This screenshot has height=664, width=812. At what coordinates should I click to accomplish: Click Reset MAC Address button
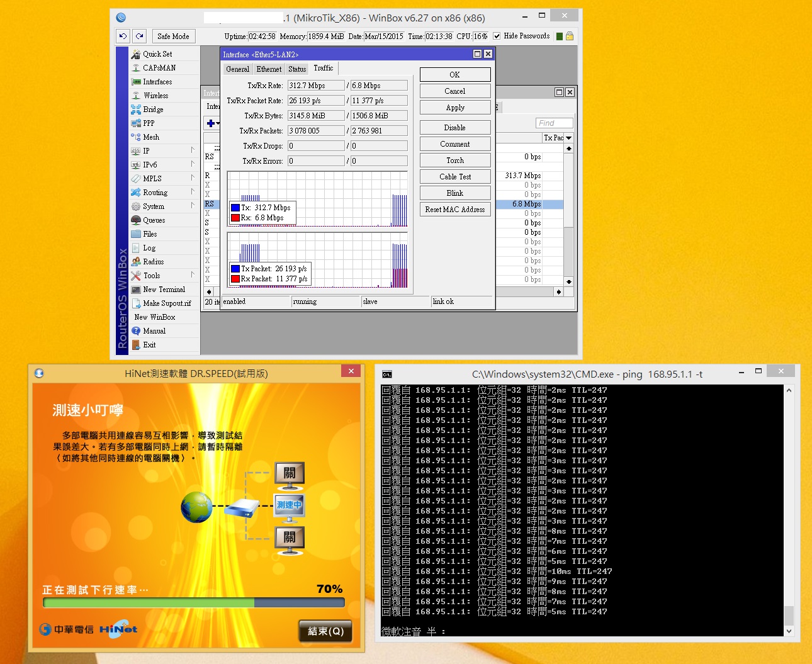455,210
